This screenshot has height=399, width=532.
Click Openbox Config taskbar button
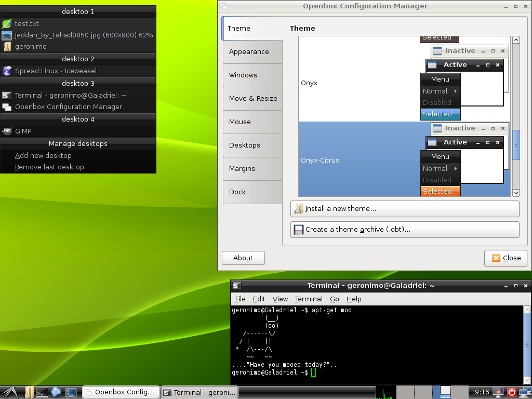pos(121,392)
